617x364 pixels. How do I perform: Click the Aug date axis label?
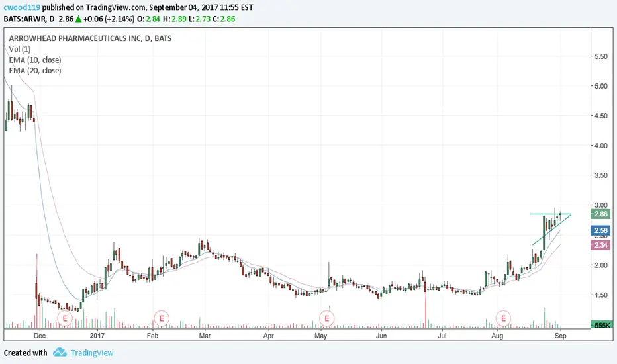click(497, 336)
